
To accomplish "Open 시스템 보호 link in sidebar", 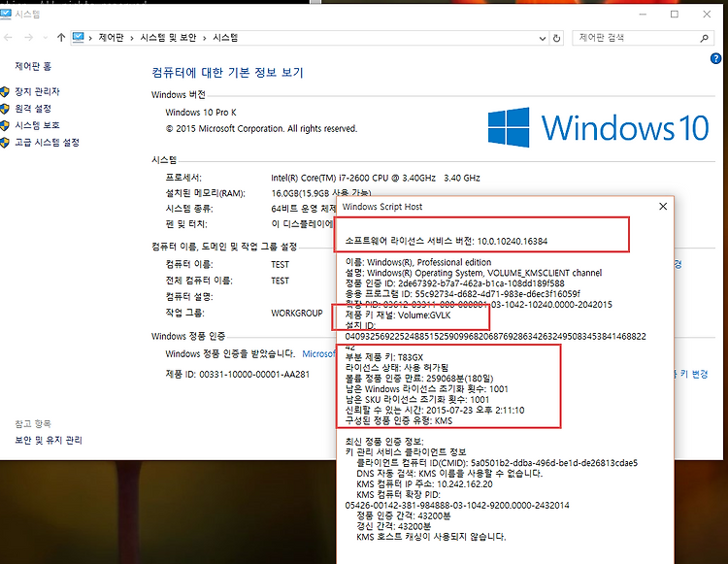I will pos(37,125).
